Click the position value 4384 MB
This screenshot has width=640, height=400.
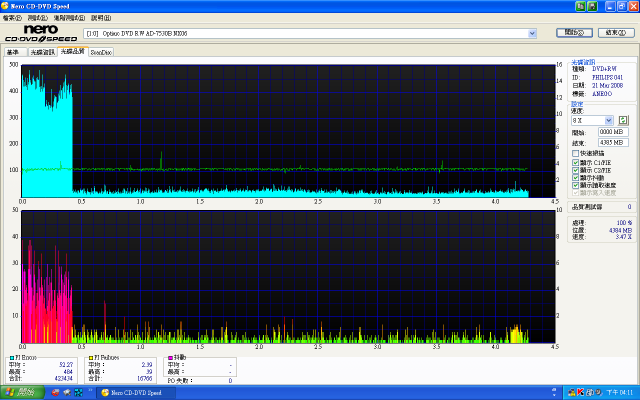click(620, 230)
